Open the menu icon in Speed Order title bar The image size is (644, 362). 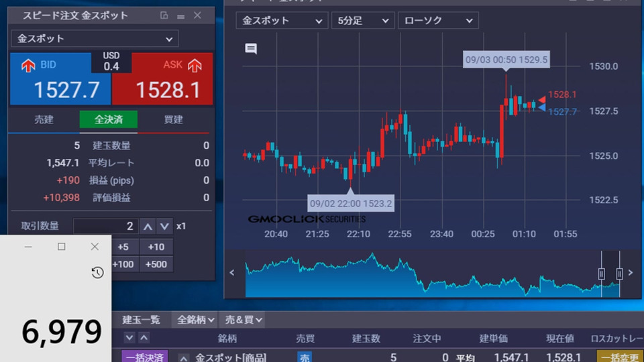[180, 16]
